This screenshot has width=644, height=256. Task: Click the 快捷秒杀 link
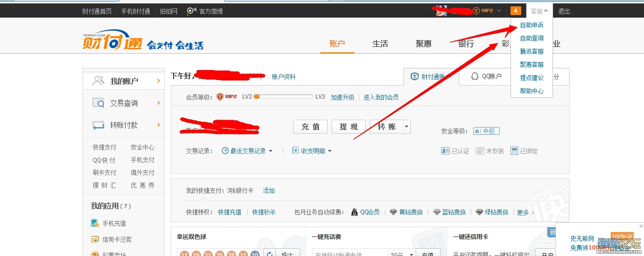(x=264, y=212)
